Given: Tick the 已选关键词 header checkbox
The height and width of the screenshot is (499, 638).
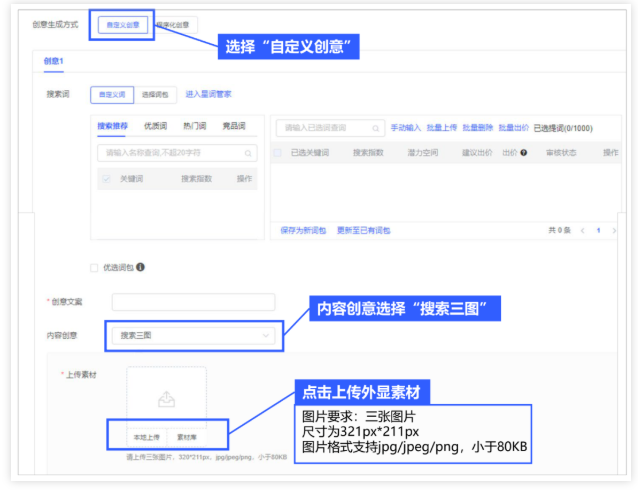Looking at the screenshot, I should tap(277, 153).
